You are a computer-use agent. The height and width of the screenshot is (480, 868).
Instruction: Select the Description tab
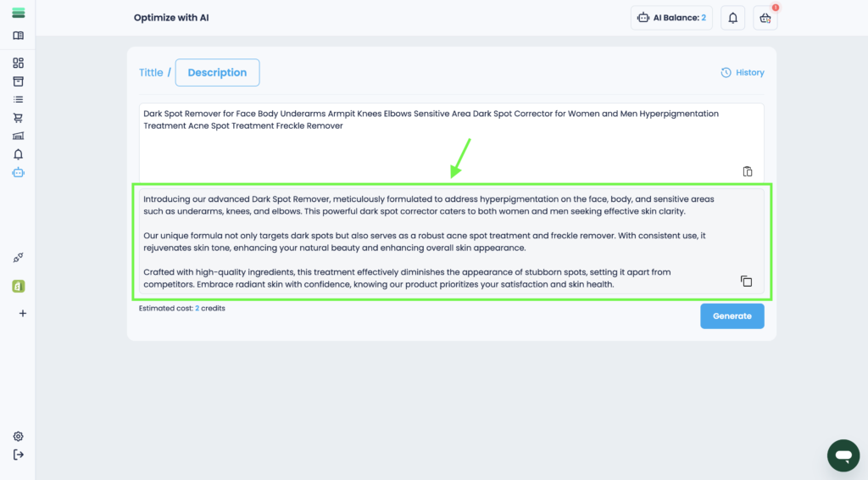click(x=217, y=73)
